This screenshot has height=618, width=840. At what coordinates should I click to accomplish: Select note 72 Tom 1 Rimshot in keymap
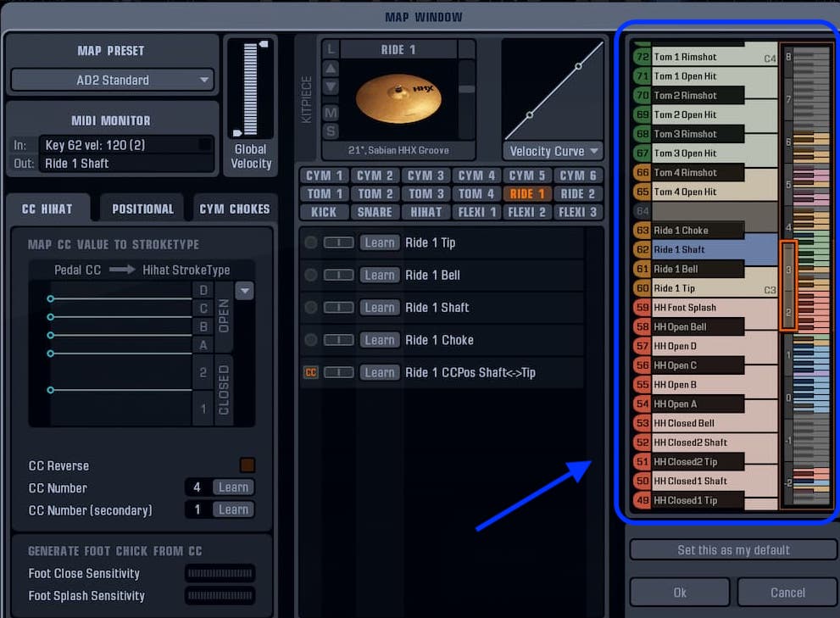coord(705,57)
